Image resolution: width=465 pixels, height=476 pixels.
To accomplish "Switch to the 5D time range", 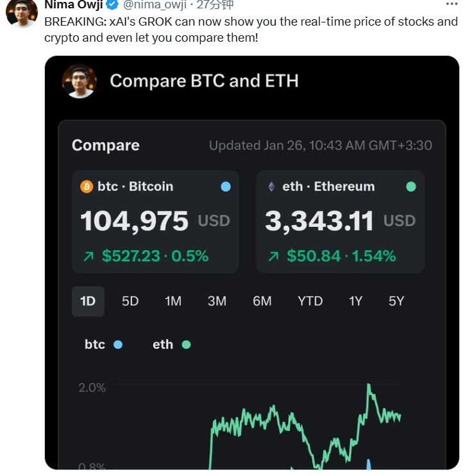I will [130, 301].
